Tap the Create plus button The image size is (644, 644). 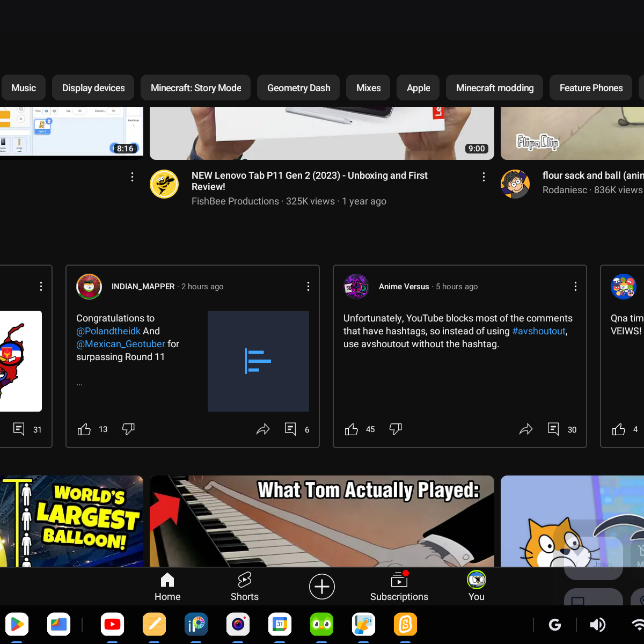pos(322,587)
